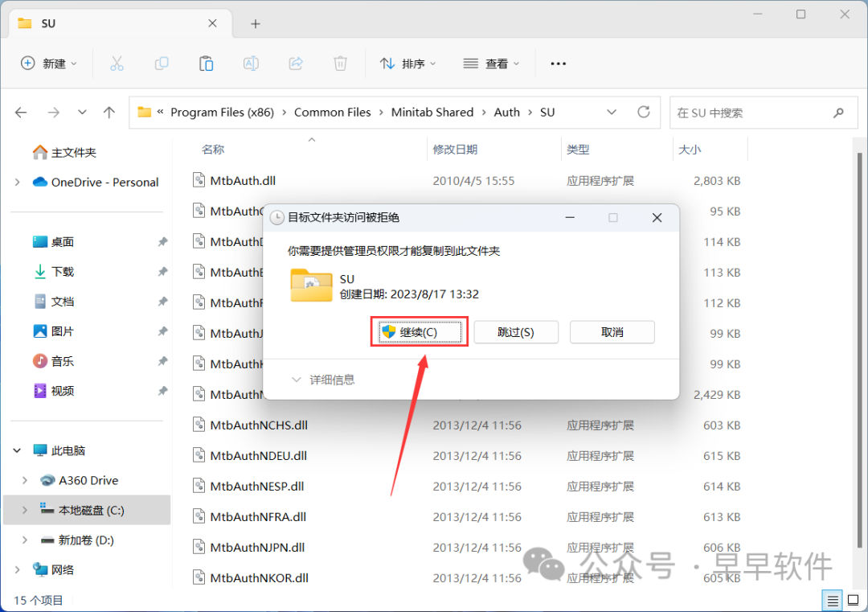Click the Cut scissors icon in toolbar
Viewport: 868px width, 612px height.
(117, 64)
